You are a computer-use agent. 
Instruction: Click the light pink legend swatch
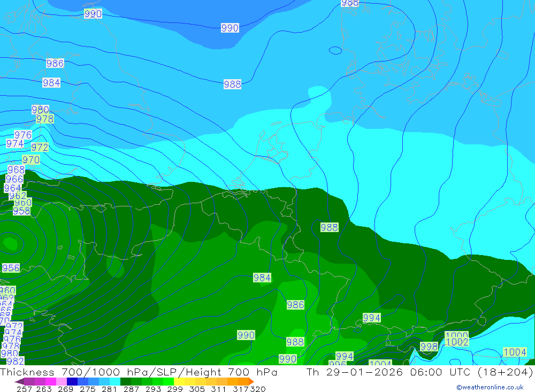coord(62,381)
